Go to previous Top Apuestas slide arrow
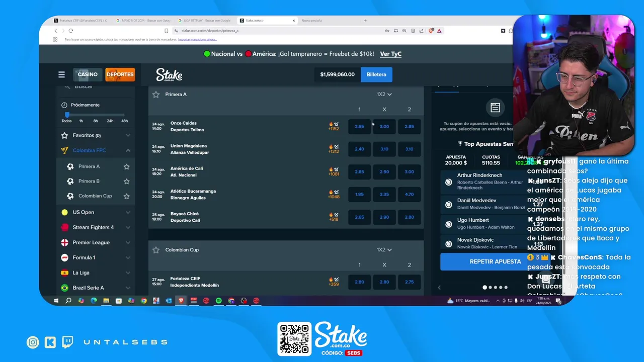The height and width of the screenshot is (362, 644). pos(439,288)
